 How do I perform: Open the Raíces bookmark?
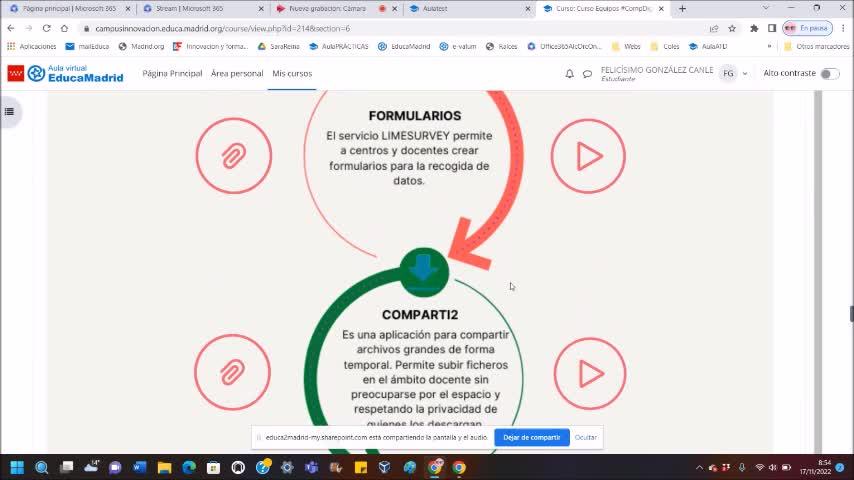501,47
